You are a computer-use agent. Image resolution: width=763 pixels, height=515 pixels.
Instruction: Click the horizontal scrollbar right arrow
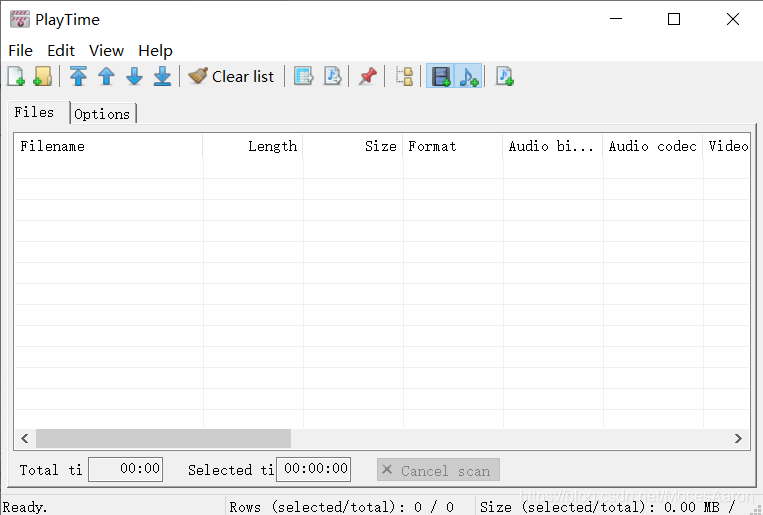pos(738,439)
